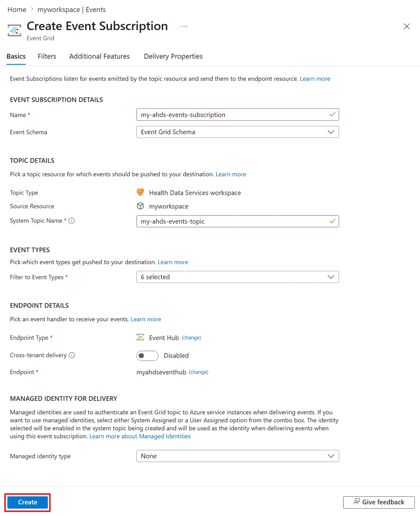Click the 'Topic Type' label

coord(24,193)
